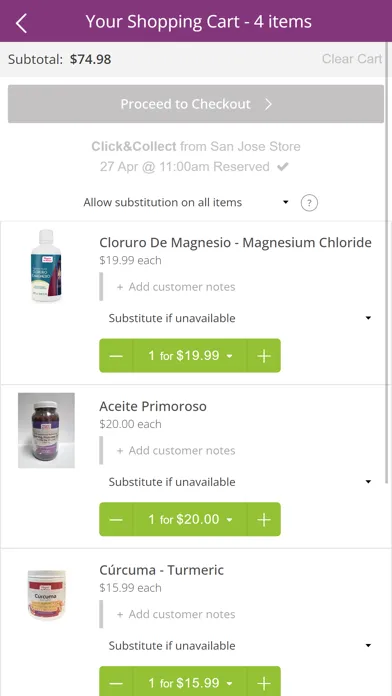Viewport: 392px width, 696px height.
Task: Add one more Cúrcuma Turmeric with plus
Action: coord(264,681)
